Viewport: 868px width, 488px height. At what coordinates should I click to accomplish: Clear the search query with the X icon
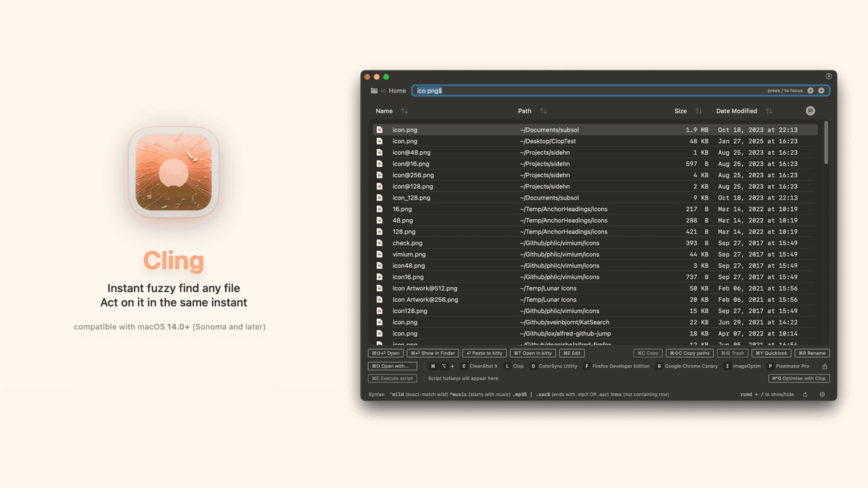click(x=810, y=90)
